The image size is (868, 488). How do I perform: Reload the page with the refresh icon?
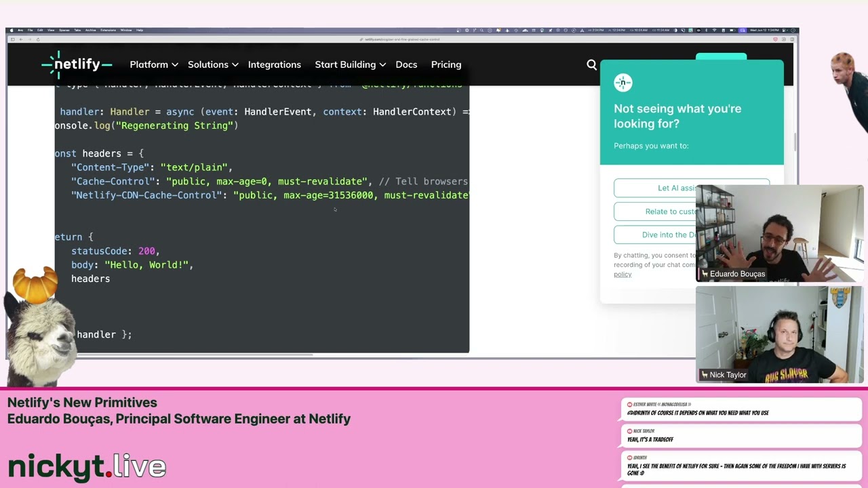38,39
